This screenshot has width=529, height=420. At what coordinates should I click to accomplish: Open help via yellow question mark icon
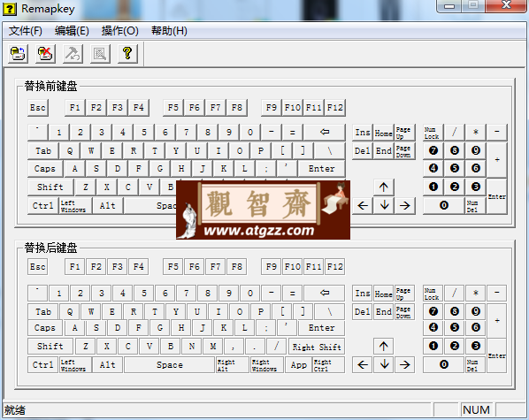[127, 53]
